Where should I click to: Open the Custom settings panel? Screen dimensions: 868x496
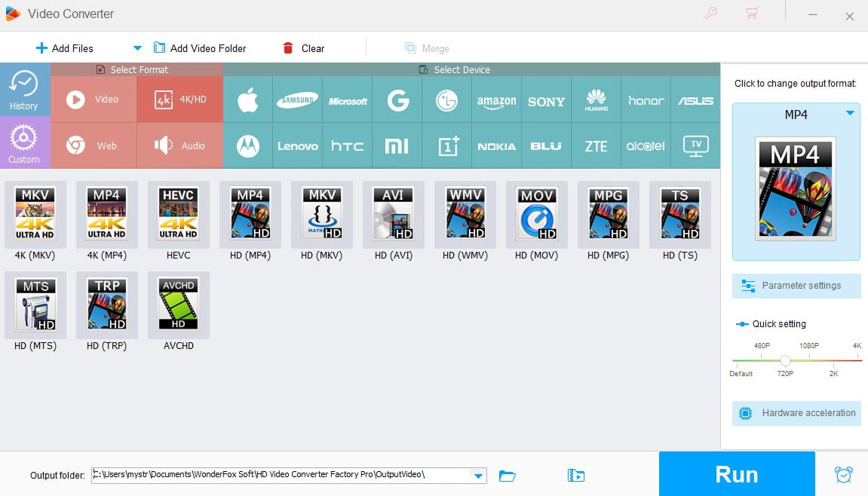coord(25,142)
